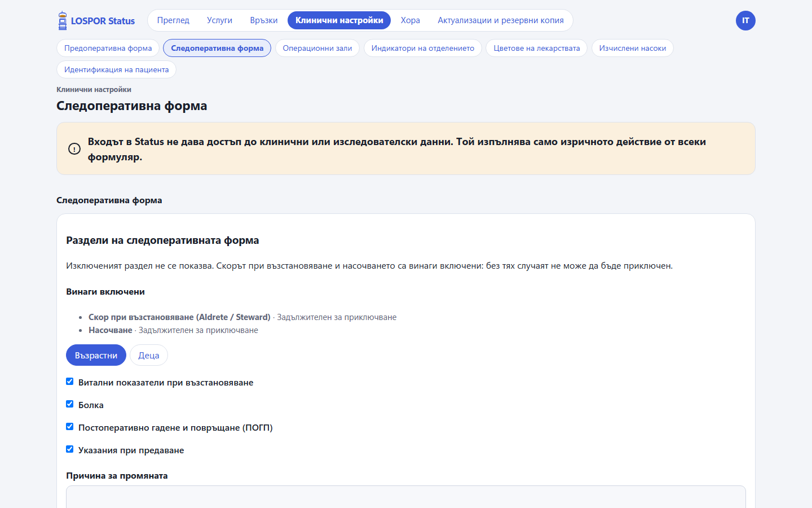Viewport: 812px width, 508px height.
Task: Switch to the Деца button
Action: [x=149, y=355]
